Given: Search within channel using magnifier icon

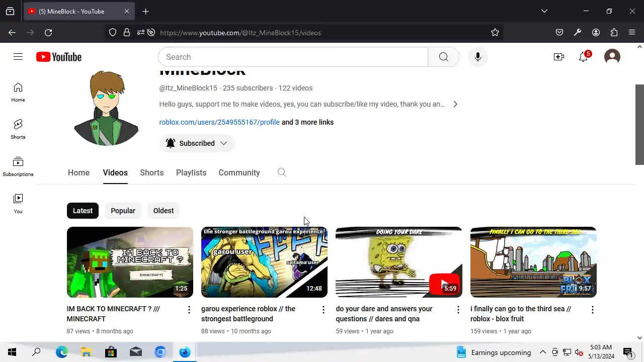Looking at the screenshot, I should (x=282, y=172).
